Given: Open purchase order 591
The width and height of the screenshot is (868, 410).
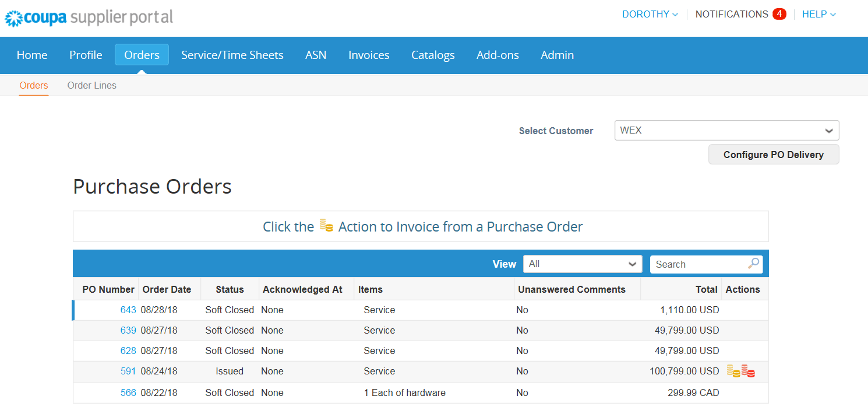Looking at the screenshot, I should pos(128,371).
